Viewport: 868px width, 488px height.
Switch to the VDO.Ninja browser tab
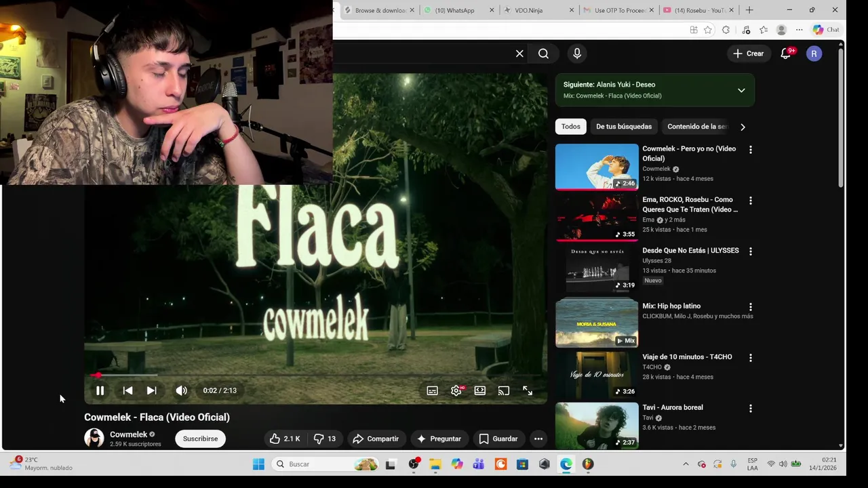pyautogui.click(x=539, y=10)
